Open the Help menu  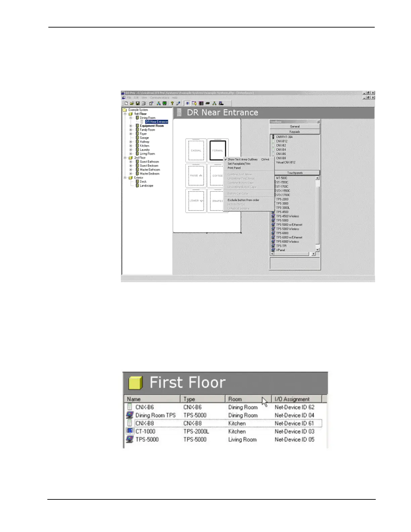pyautogui.click(x=175, y=98)
